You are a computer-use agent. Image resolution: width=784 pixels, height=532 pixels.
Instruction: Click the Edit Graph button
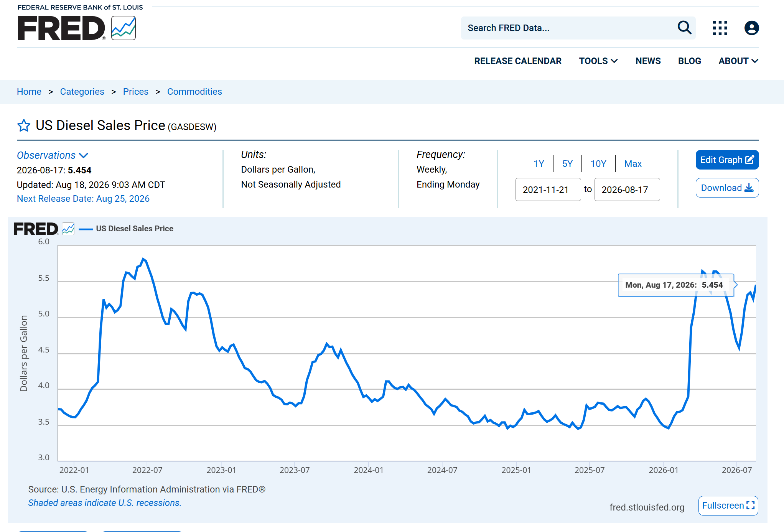click(727, 160)
